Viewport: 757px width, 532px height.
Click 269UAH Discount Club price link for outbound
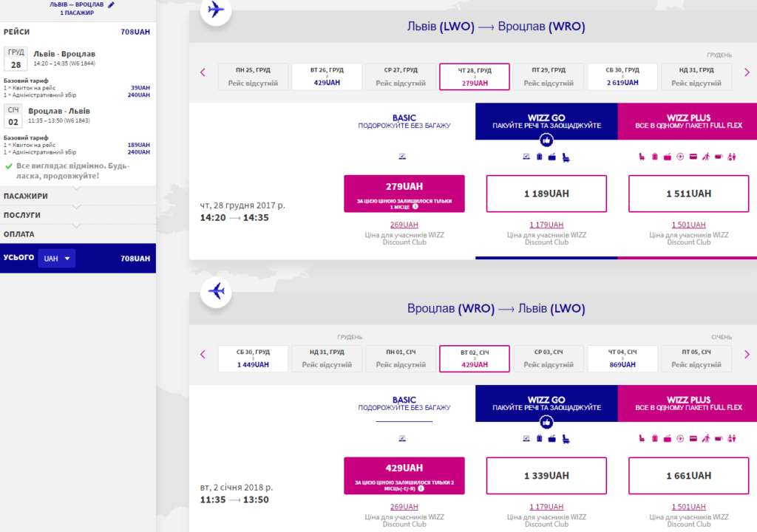(404, 225)
